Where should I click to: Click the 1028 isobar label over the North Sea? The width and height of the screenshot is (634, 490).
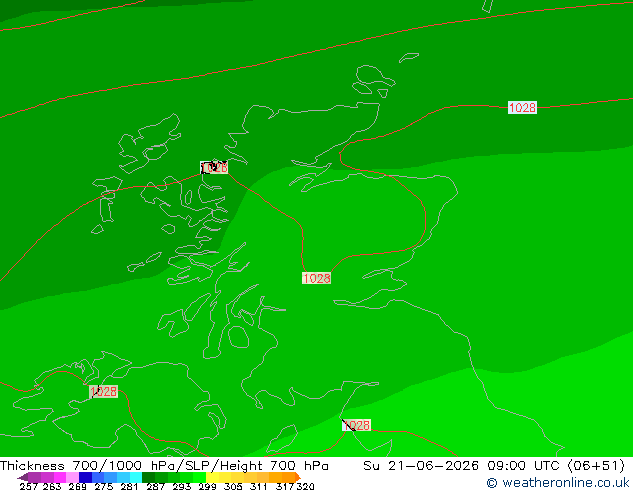click(522, 108)
